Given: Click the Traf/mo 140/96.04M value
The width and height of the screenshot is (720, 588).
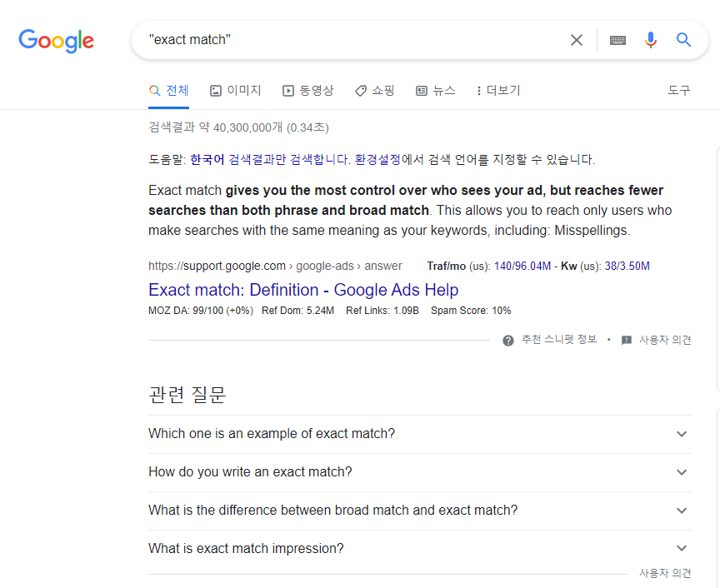Looking at the screenshot, I should (x=522, y=267).
